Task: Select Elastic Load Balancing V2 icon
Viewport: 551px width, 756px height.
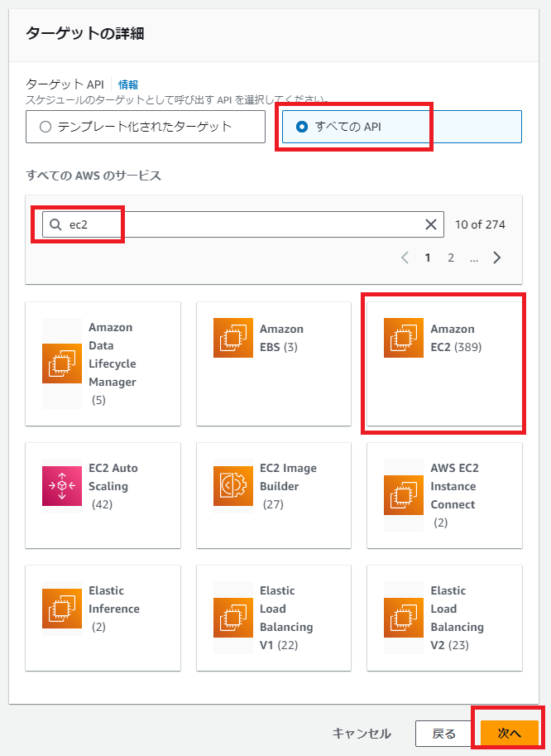Action: [x=404, y=618]
